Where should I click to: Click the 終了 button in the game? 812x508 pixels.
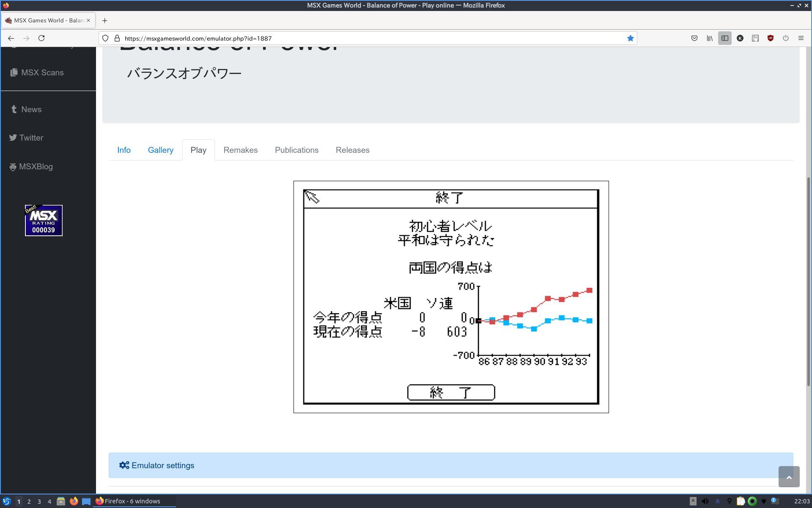(451, 392)
